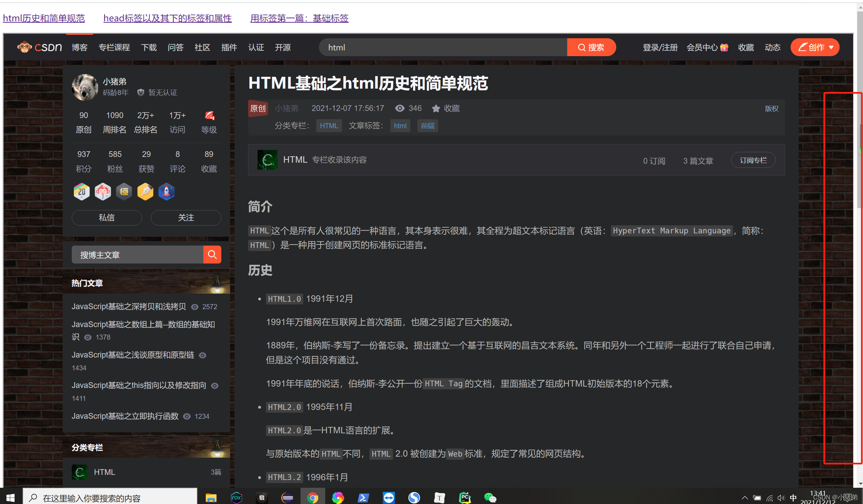Open the 专栏课程 nav item
The height and width of the screenshot is (504, 863).
(114, 47)
